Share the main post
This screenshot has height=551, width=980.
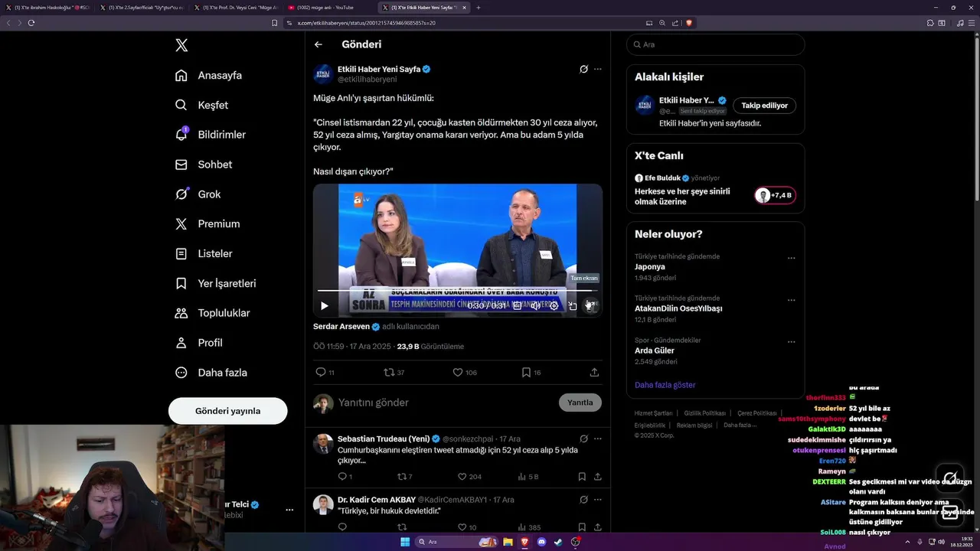594,373
